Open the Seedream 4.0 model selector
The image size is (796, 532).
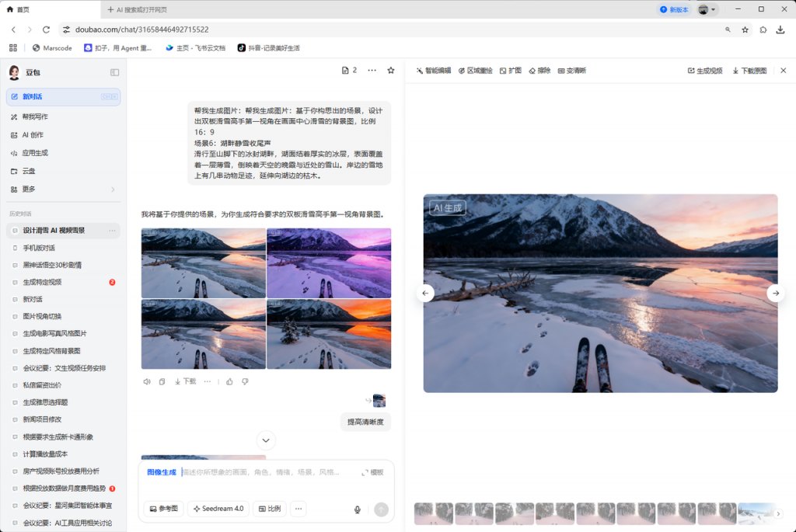click(x=218, y=509)
